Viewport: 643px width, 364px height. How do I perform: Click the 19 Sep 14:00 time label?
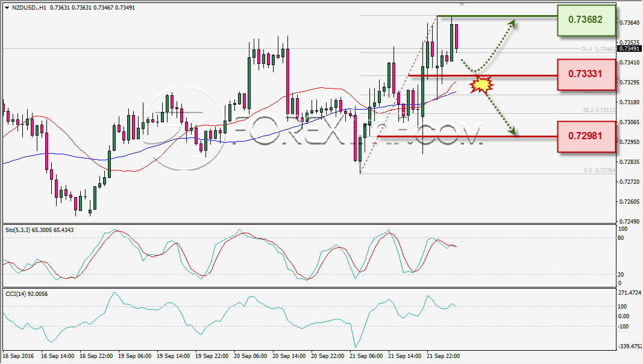click(173, 356)
